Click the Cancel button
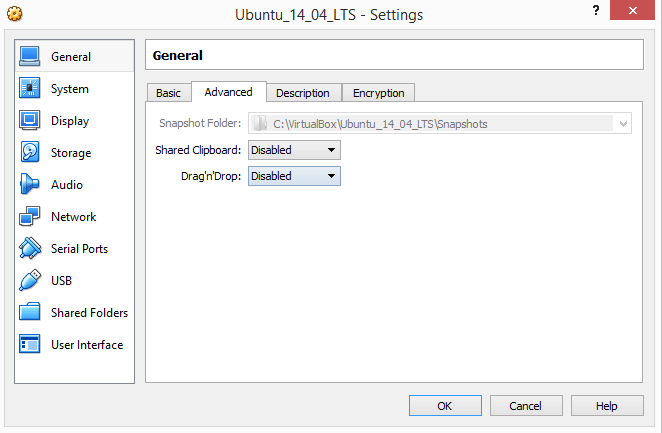This screenshot has height=433, width=662. pos(526,406)
